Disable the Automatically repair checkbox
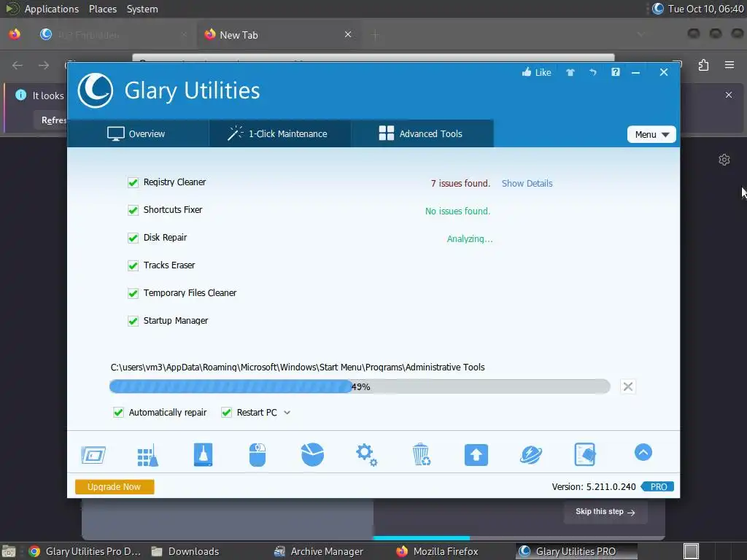Image resolution: width=747 pixels, height=560 pixels. click(118, 413)
